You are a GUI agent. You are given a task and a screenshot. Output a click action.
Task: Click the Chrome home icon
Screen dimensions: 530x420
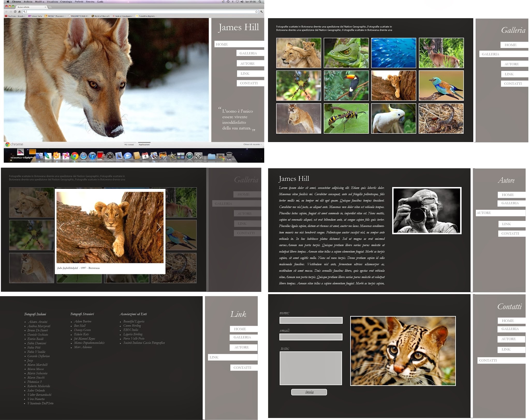coord(19,12)
